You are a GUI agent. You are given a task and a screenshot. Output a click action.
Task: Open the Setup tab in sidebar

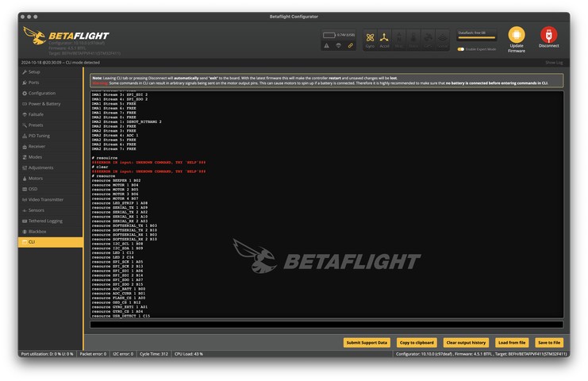(x=34, y=72)
